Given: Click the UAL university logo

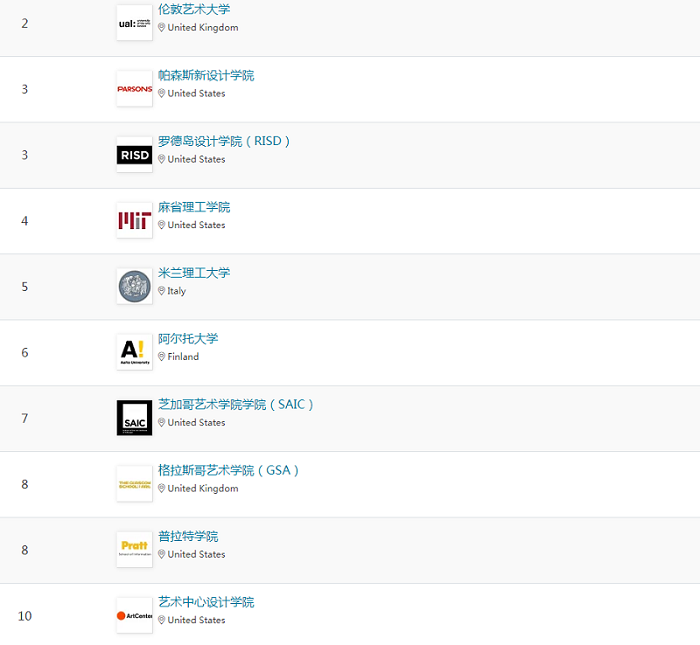Looking at the screenshot, I should point(134,23).
